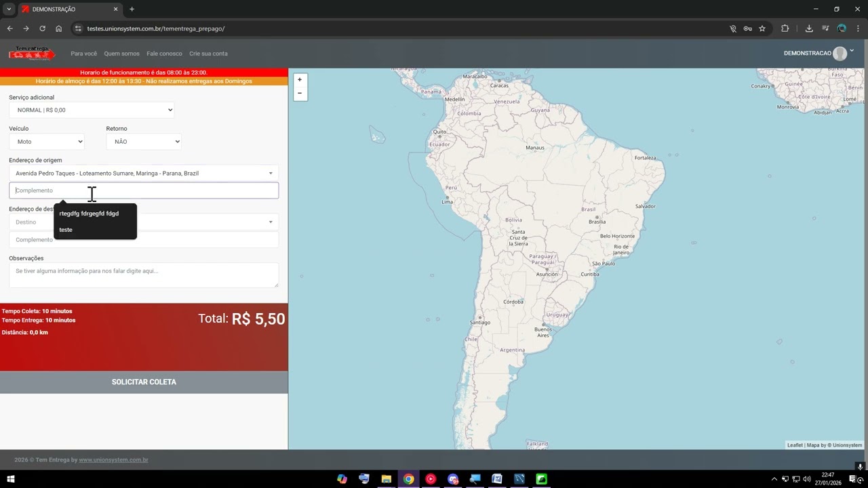The image size is (868, 488).
Task: Go forward in browser history
Action: coord(26,28)
